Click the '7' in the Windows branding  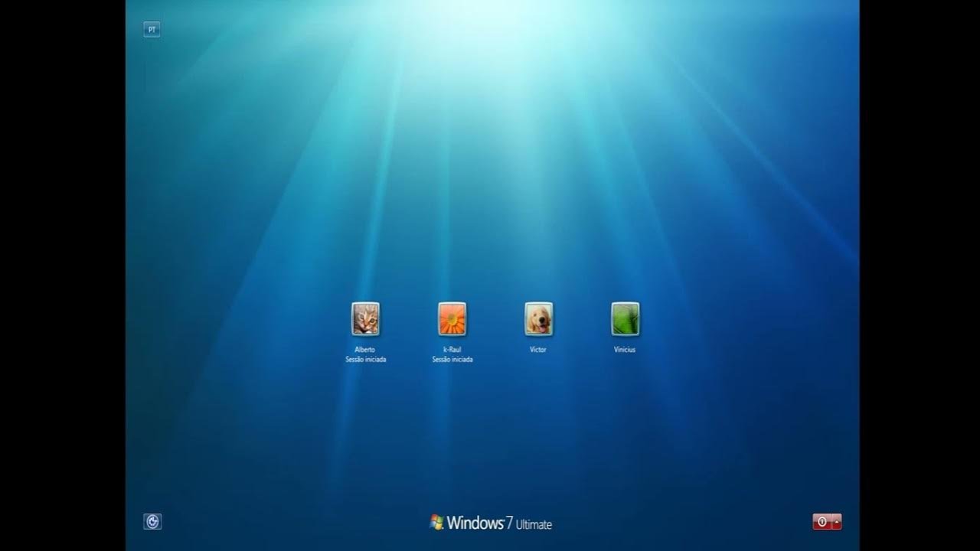coord(509,523)
